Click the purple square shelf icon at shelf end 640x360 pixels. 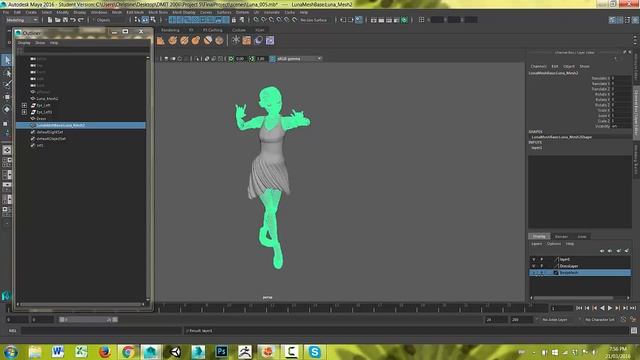click(270, 40)
